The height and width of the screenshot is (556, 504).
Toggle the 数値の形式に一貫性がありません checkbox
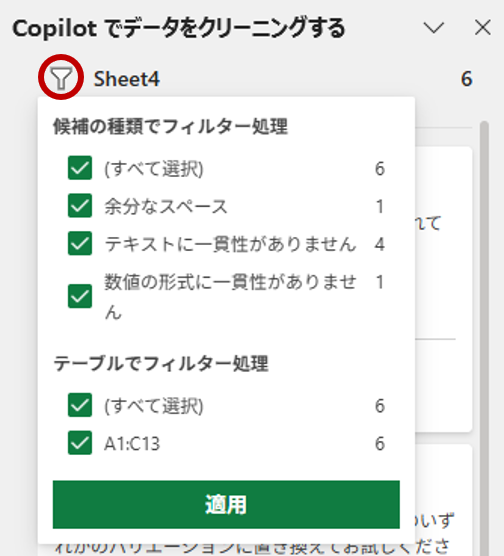pyautogui.click(x=80, y=296)
